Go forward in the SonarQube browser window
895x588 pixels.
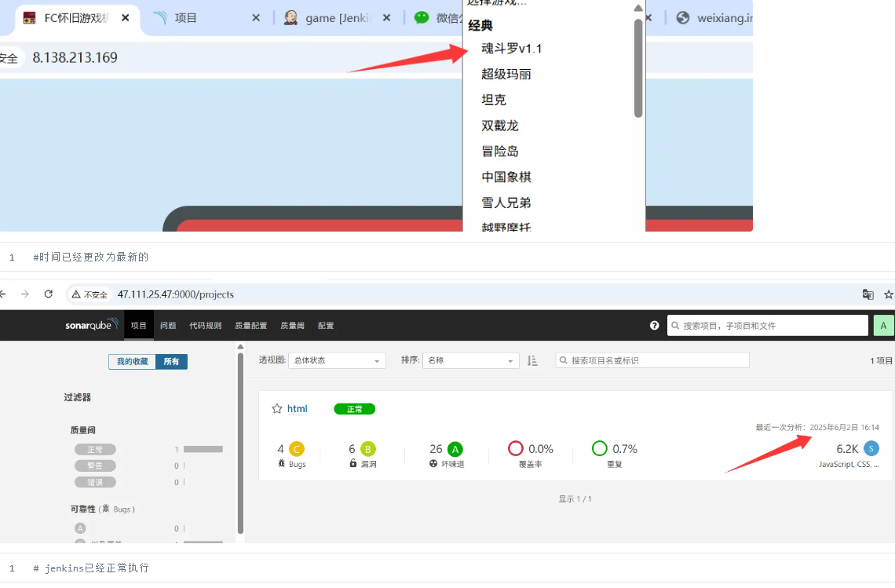click(x=24, y=294)
